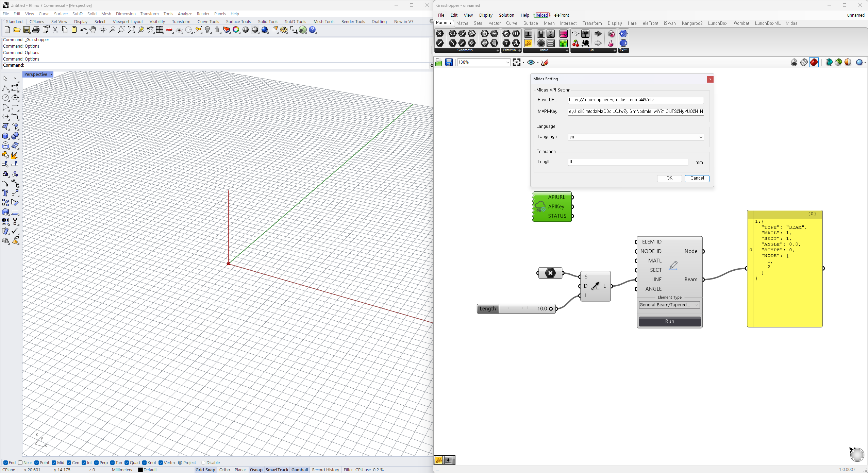Click the red car Set View icon

169,30
